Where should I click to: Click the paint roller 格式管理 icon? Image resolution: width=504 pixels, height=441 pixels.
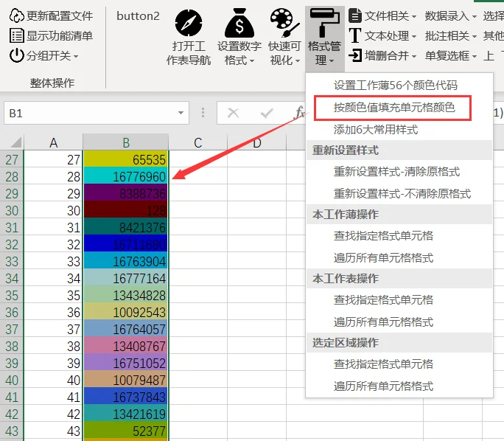tap(325, 23)
